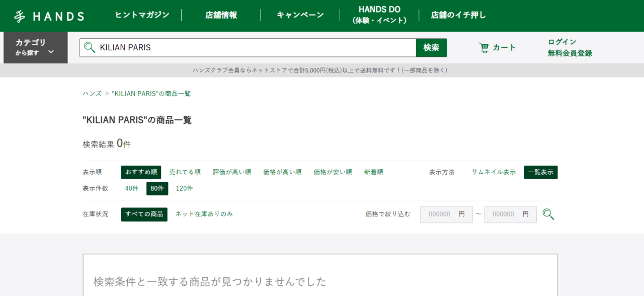
Task: Click the maximum price input field
Action: [510, 214]
